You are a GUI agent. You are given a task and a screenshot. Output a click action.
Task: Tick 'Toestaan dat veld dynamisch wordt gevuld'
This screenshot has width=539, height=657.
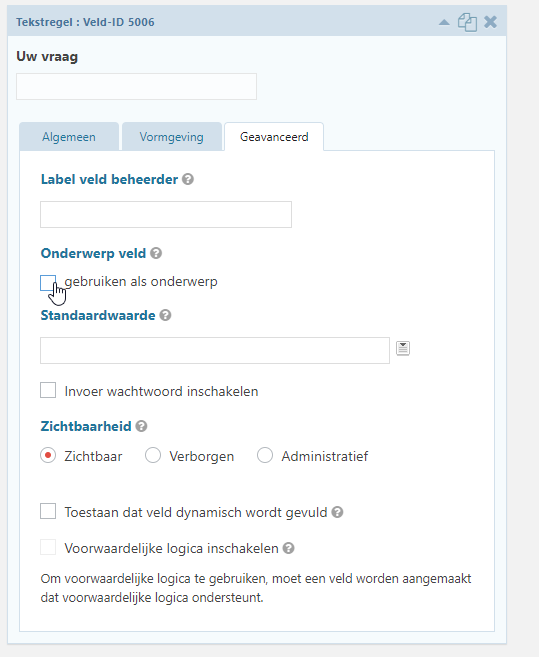[x=48, y=511]
